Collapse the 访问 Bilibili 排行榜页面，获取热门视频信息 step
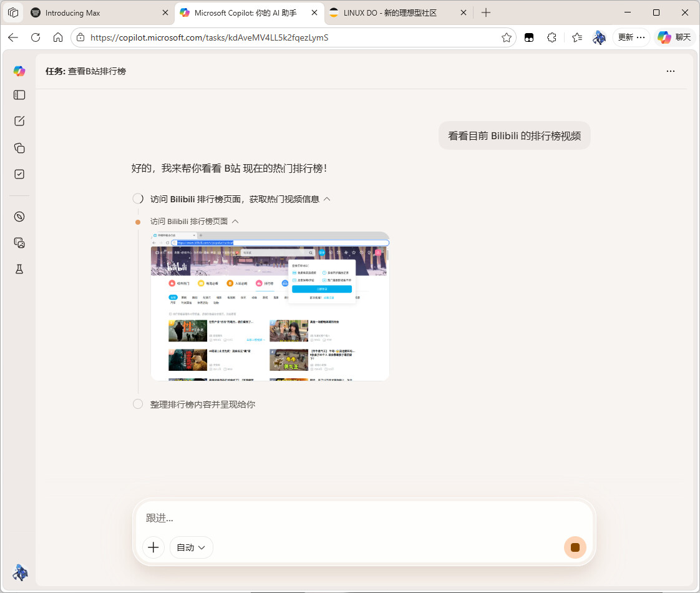The image size is (700, 593). [x=327, y=199]
